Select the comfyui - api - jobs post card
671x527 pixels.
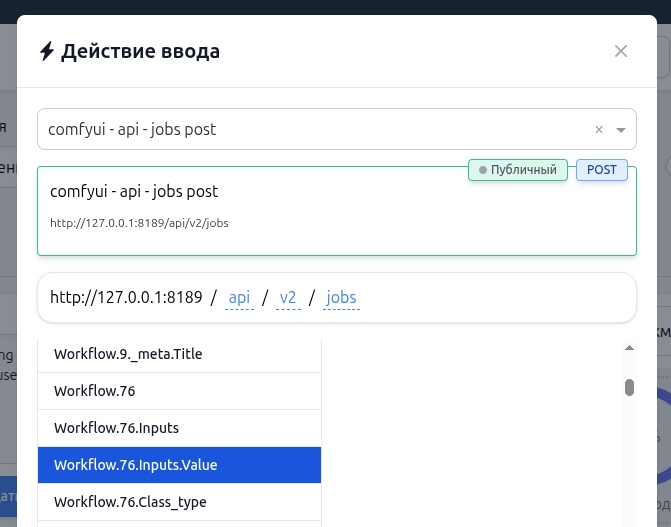(337, 211)
